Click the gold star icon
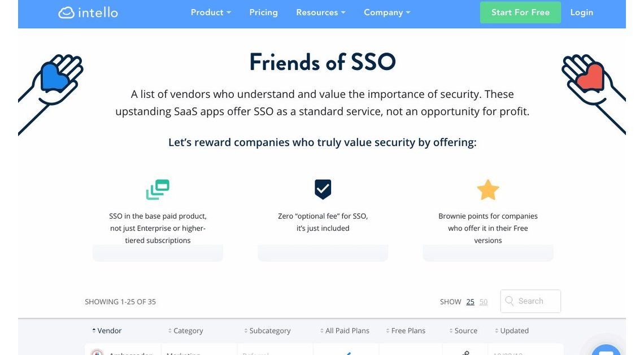Image resolution: width=644 pixels, height=355 pixels. click(x=488, y=190)
